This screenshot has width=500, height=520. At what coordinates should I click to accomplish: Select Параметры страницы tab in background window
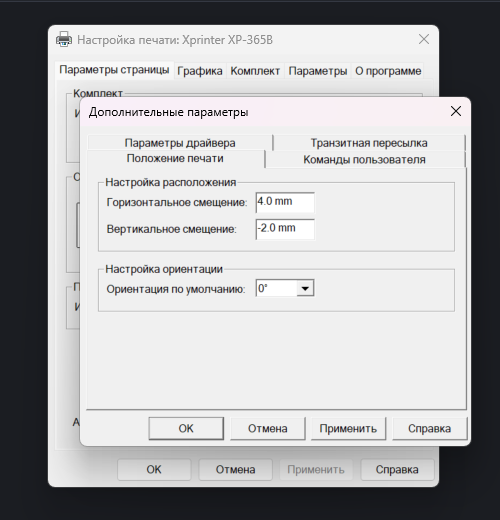tap(114, 70)
